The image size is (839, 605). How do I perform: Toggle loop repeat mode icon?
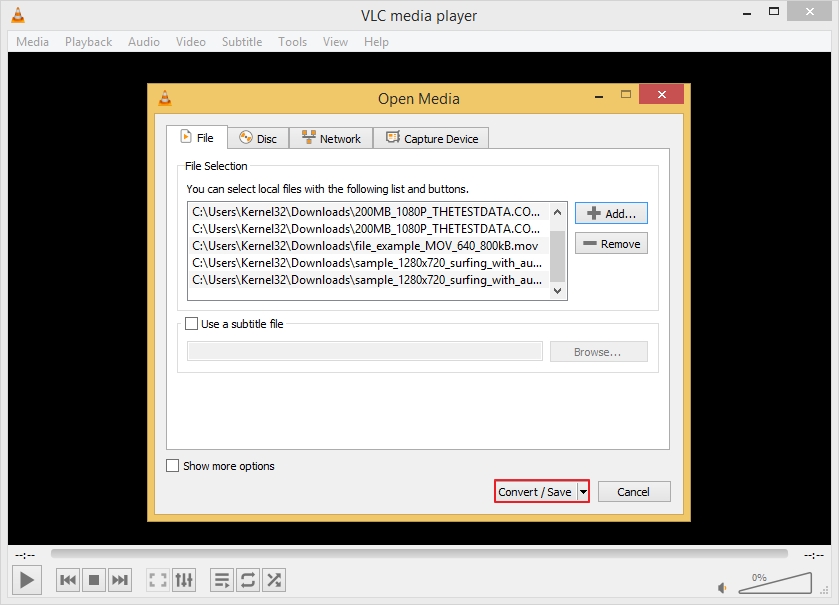coord(248,580)
